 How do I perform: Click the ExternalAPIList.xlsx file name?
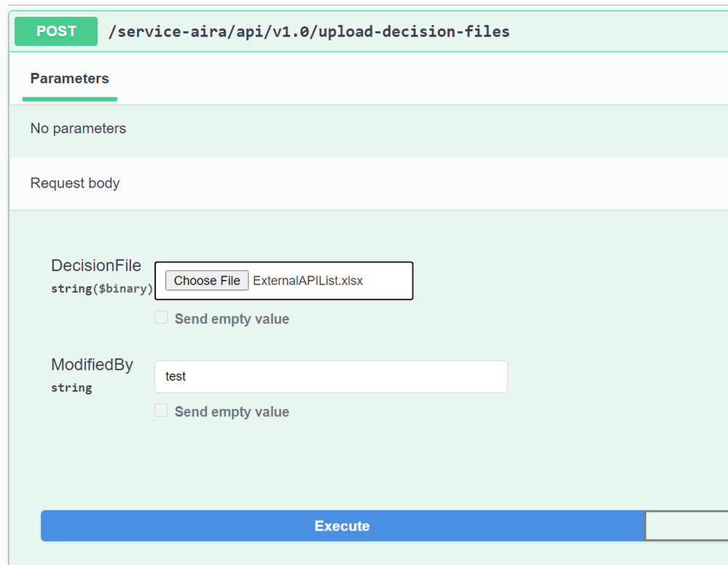coord(308,281)
